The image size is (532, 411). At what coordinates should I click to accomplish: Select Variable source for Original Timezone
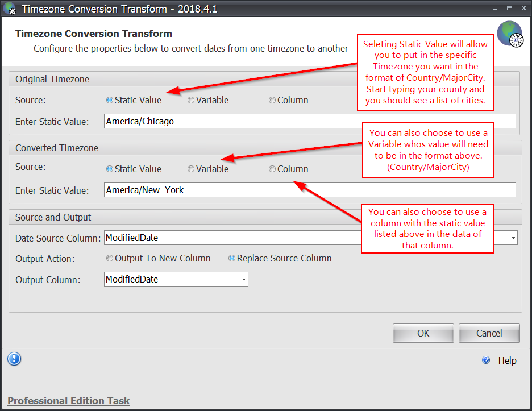pyautogui.click(x=191, y=99)
